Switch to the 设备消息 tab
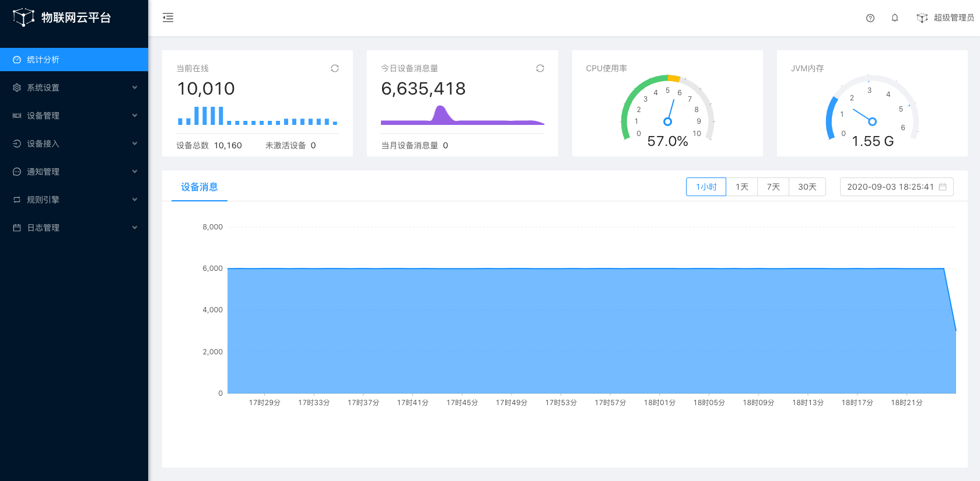Screen dimensions: 980x481 199,187
